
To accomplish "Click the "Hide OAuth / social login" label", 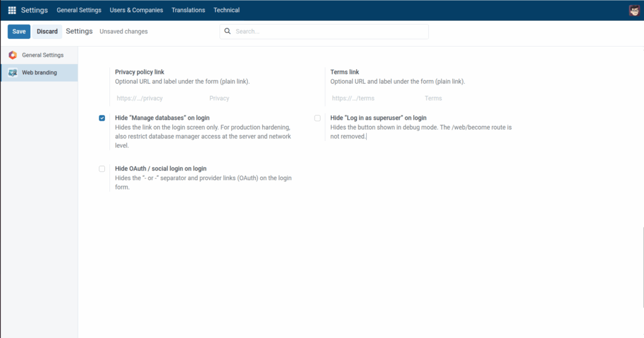I will point(160,169).
